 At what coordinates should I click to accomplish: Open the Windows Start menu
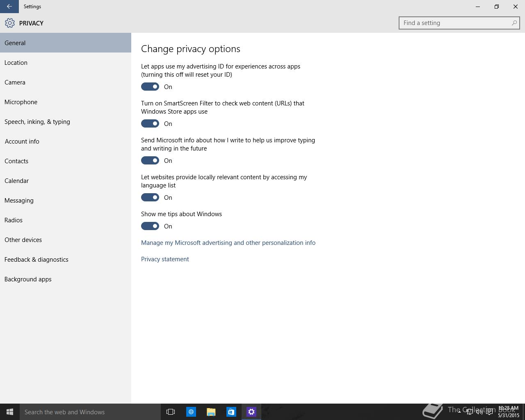click(x=10, y=412)
